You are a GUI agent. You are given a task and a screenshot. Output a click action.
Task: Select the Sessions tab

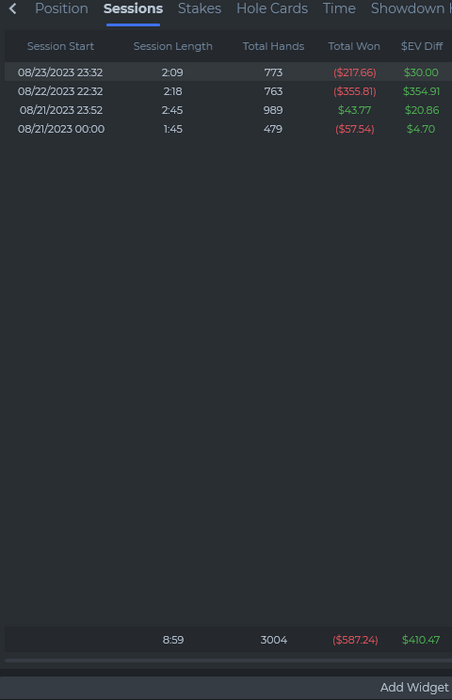(133, 8)
